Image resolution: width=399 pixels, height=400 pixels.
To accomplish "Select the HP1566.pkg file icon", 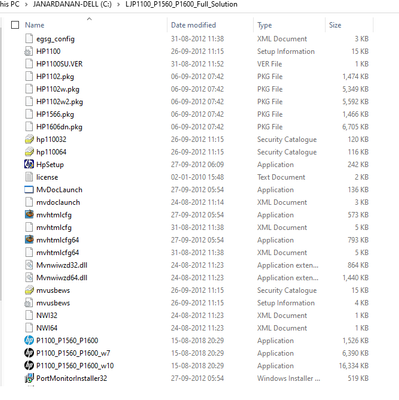I will click(29, 114).
